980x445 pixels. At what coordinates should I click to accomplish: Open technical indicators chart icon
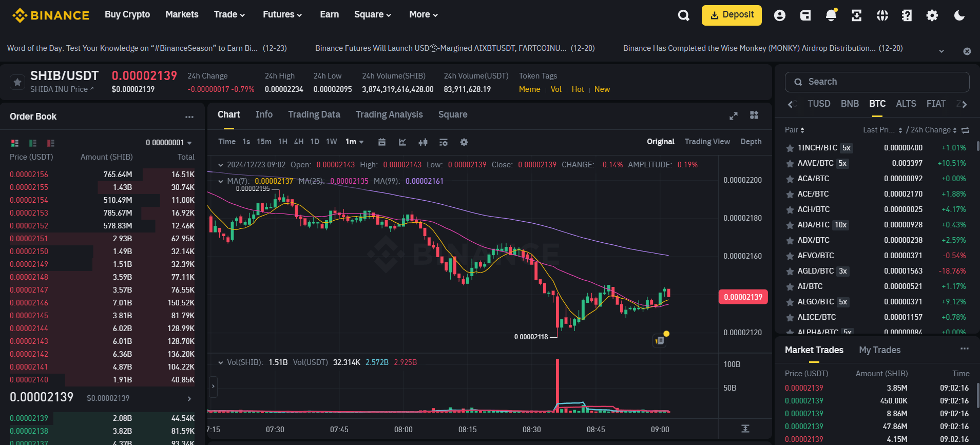402,142
